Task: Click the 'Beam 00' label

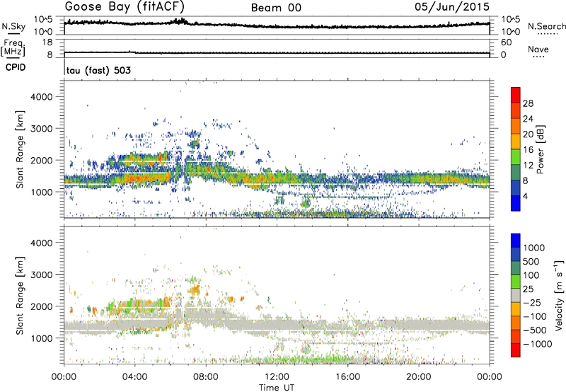Action: pyautogui.click(x=276, y=8)
